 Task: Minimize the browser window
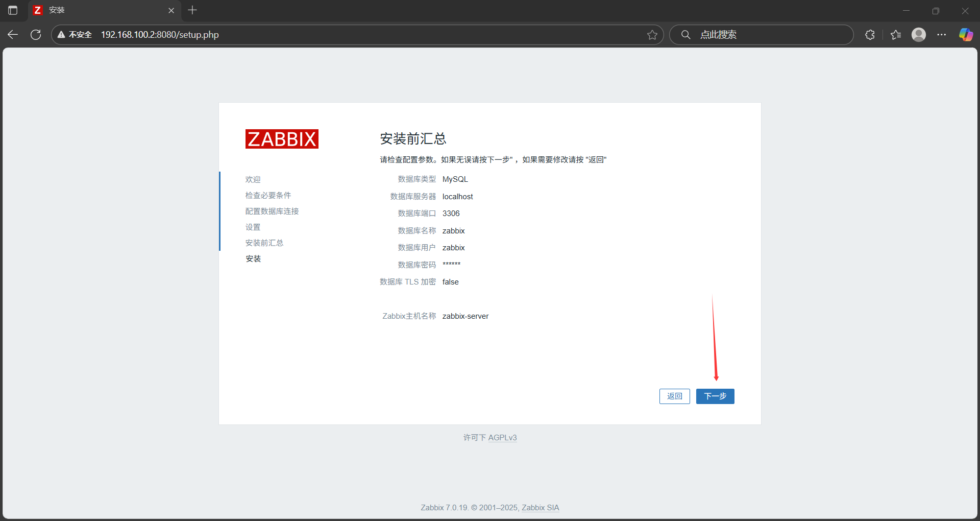pos(906,10)
